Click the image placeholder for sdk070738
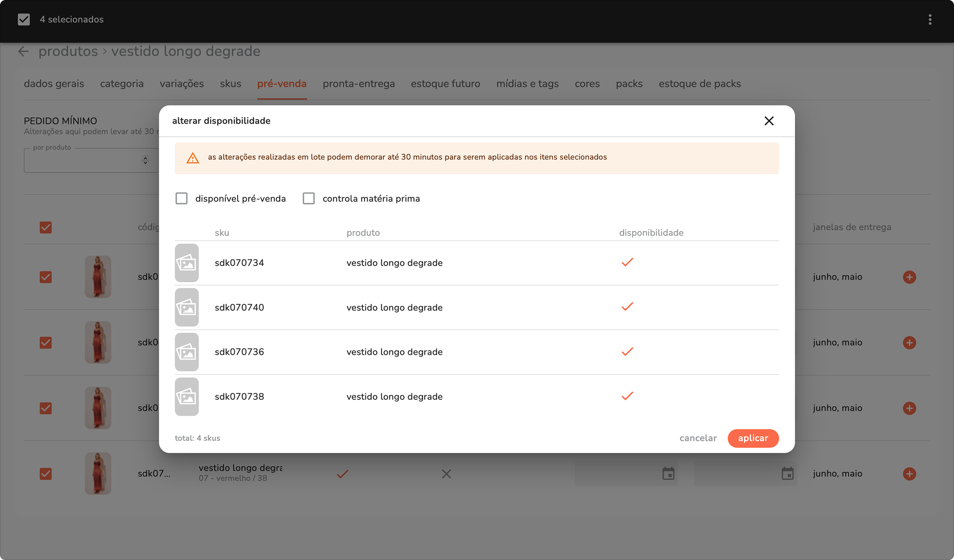 [187, 397]
